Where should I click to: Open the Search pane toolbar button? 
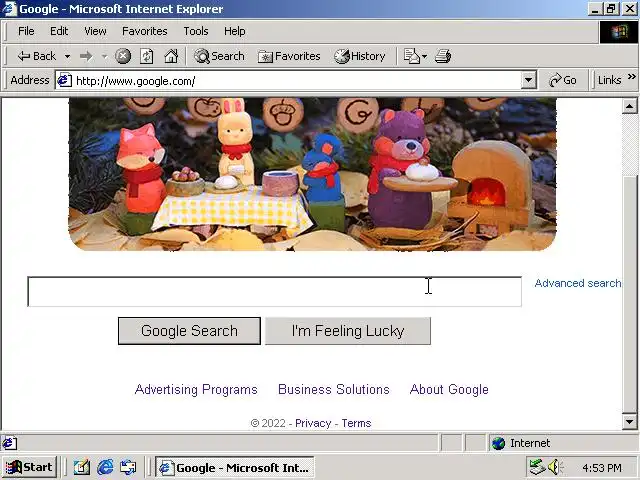(219, 56)
